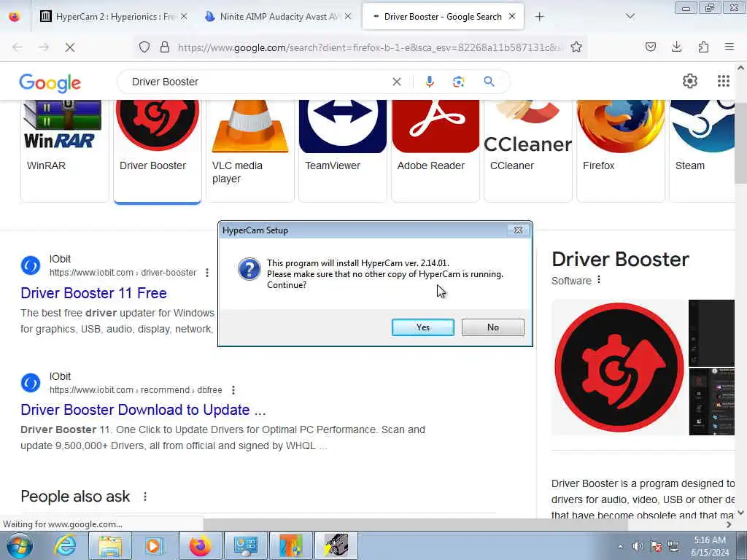Stop loading the page
The image size is (747, 560).
click(69, 47)
